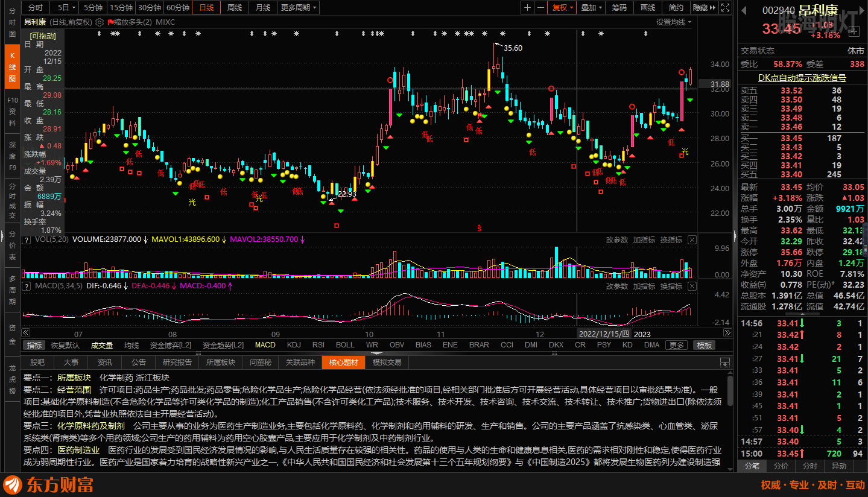Viewport: 868px width, 497px height.
Task: Switch to 模拟交易 tab
Action: coord(387,362)
